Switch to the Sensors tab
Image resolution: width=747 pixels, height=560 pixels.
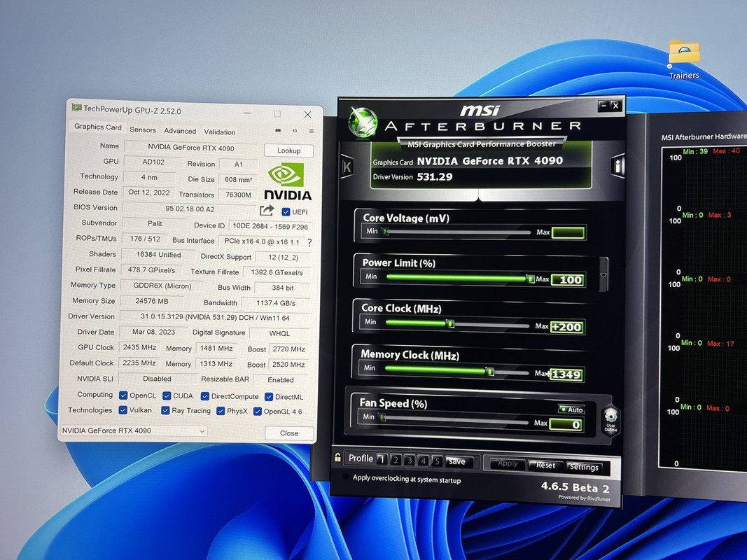point(143,129)
